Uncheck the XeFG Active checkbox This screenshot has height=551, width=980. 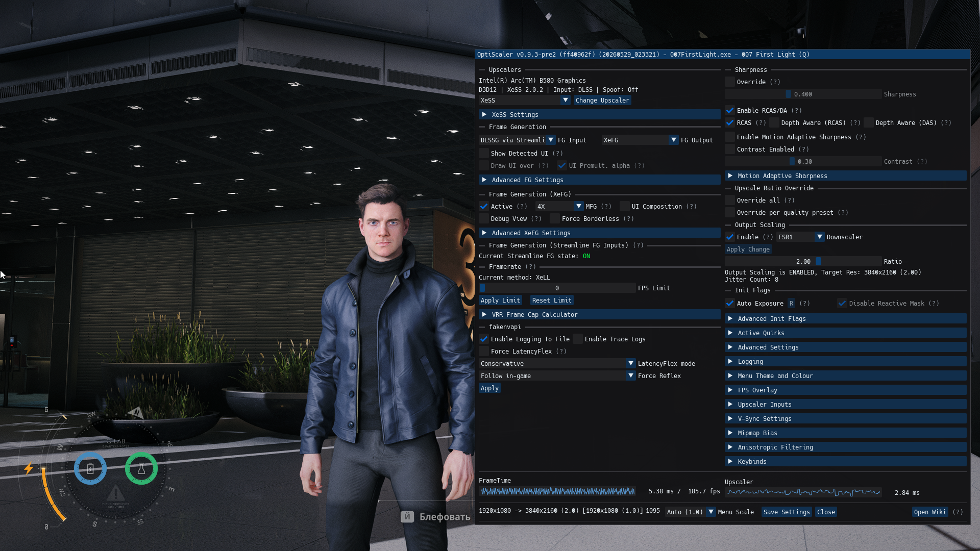click(484, 207)
